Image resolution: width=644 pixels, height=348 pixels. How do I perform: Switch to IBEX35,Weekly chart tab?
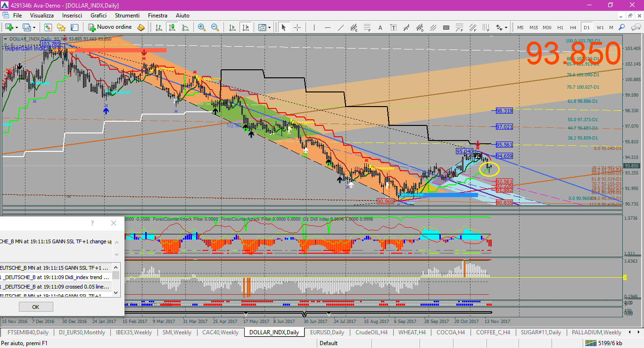[133, 332]
